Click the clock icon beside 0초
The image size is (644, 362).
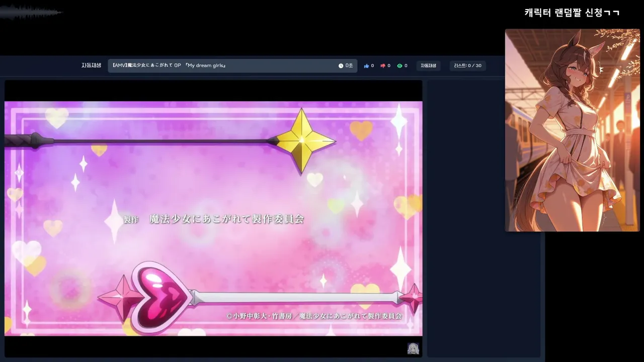coord(341,66)
